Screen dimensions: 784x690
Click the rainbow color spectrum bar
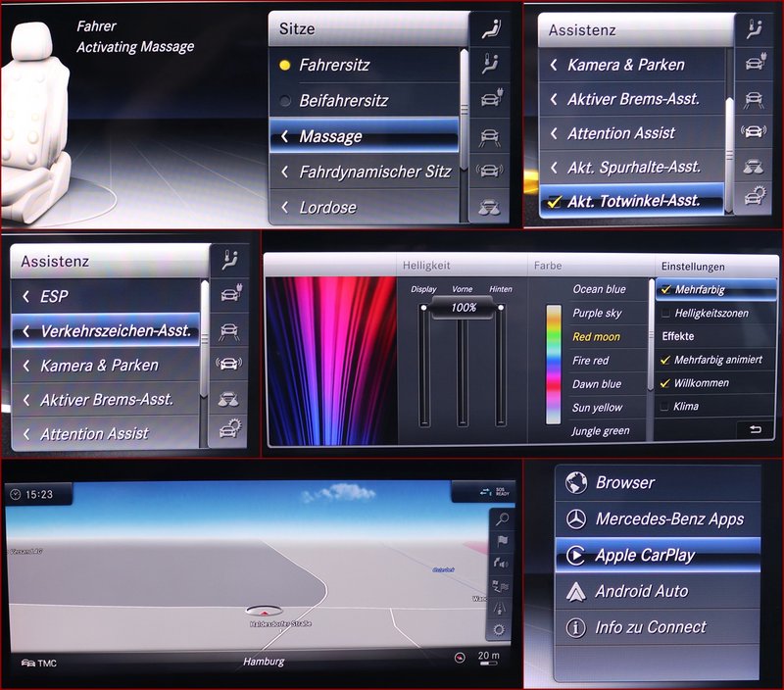554,364
